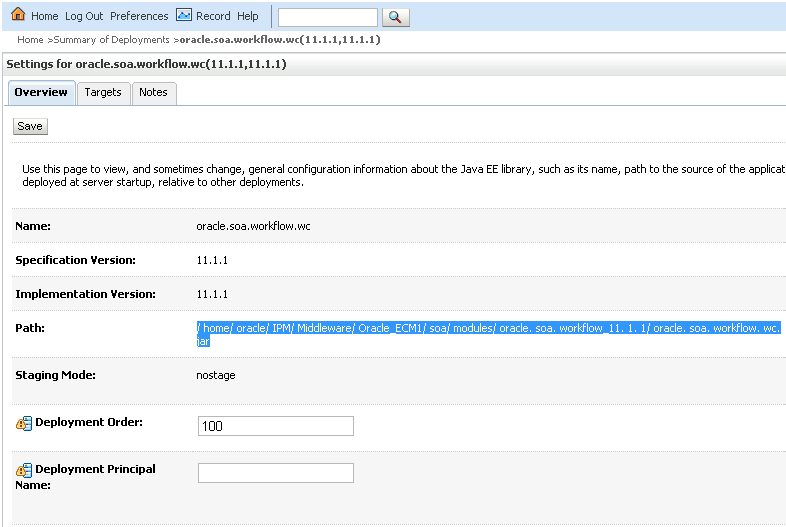Open the Help link
This screenshot has height=527, width=786.
(248, 16)
